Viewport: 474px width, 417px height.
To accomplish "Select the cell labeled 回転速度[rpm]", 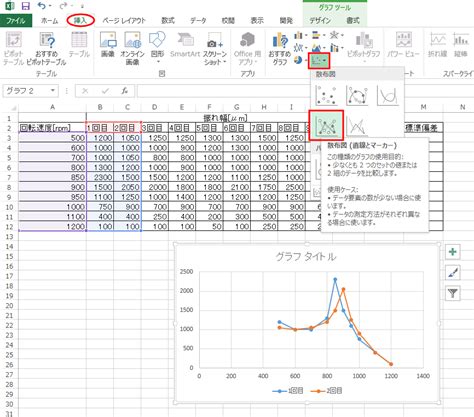I will tap(52, 128).
